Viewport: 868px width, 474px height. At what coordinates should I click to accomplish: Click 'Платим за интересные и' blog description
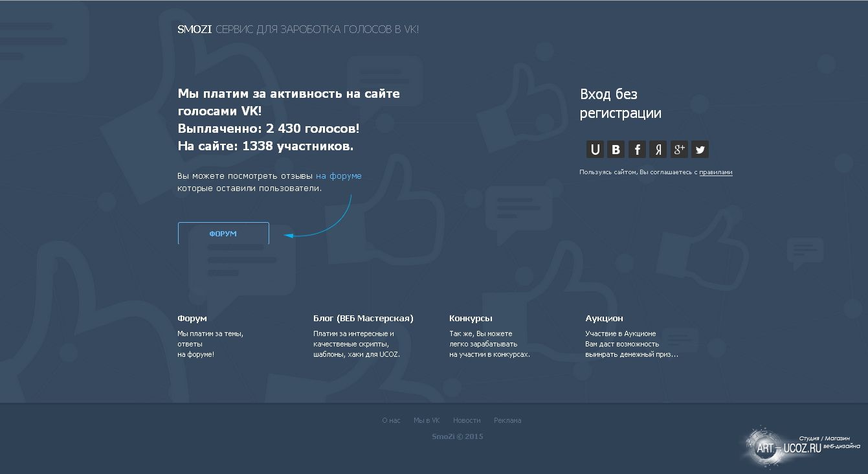[x=353, y=333]
